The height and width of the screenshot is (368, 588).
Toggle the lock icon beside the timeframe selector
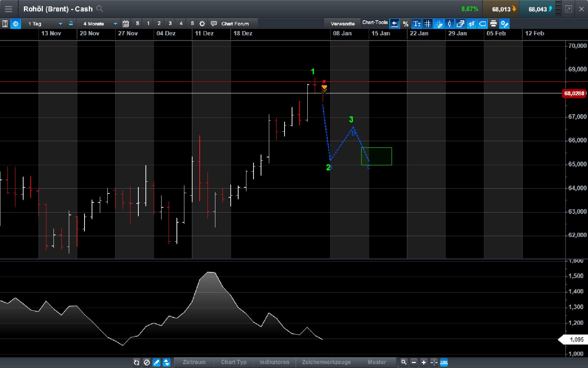71,24
